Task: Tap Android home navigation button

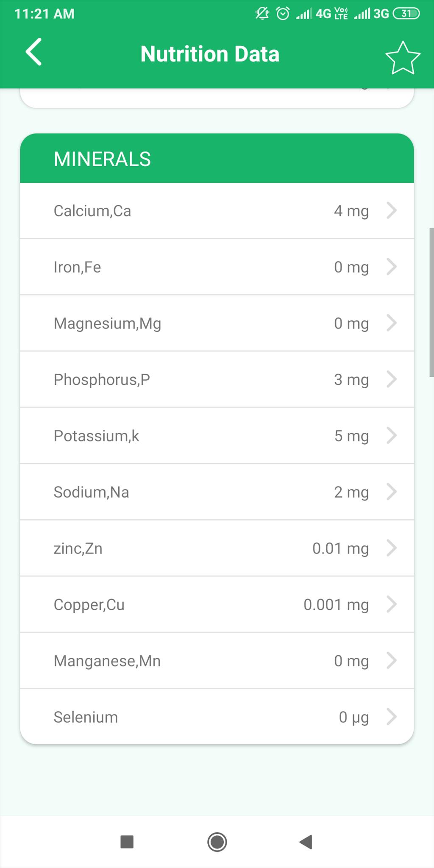Action: pos(217,842)
